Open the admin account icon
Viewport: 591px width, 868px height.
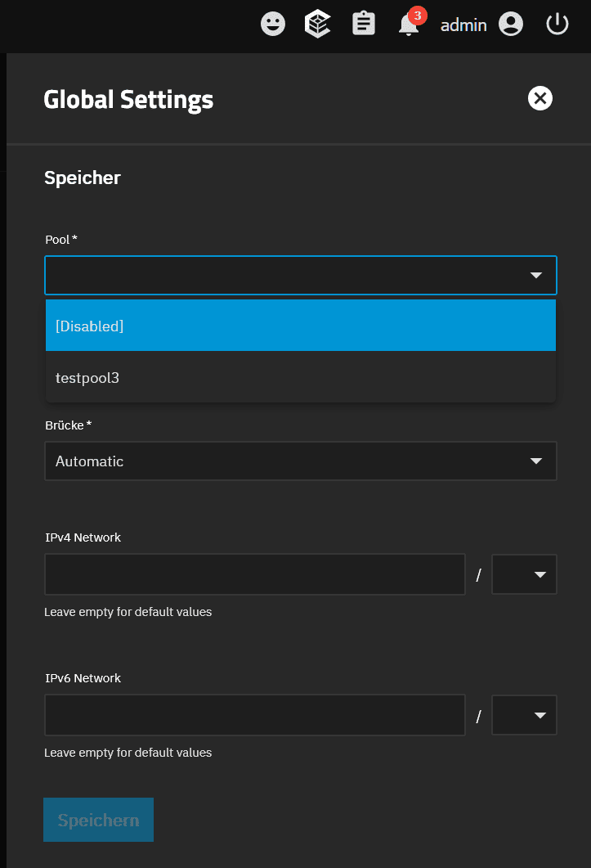pyautogui.click(x=511, y=25)
